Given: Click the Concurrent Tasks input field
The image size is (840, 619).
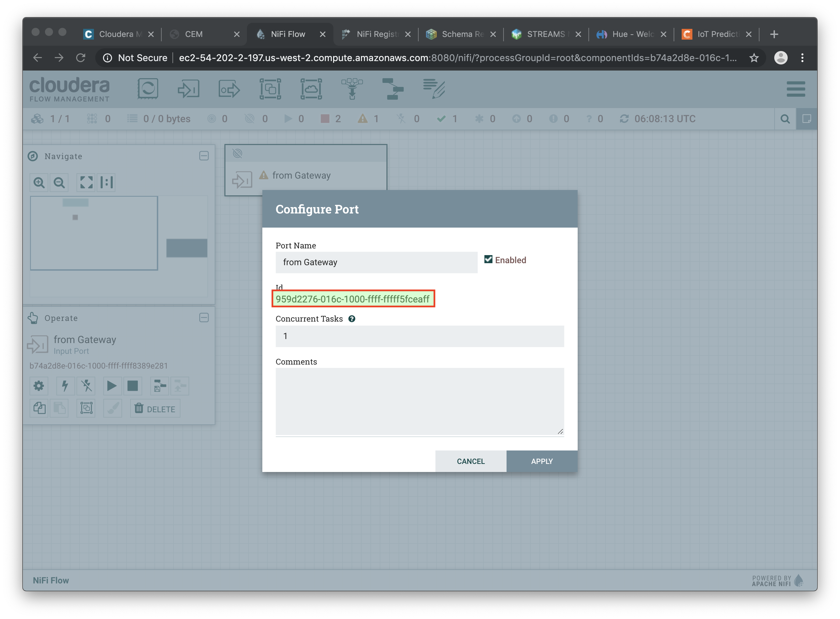Looking at the screenshot, I should (420, 336).
